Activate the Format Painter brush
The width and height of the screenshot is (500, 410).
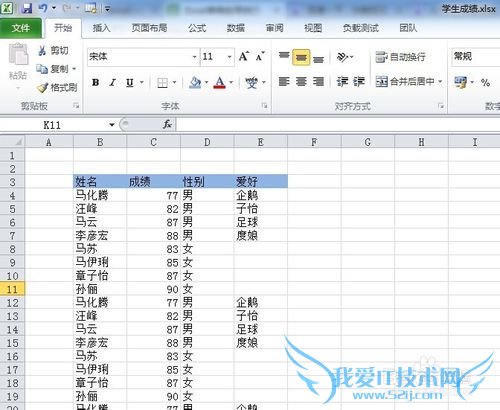pyautogui.click(x=42, y=88)
